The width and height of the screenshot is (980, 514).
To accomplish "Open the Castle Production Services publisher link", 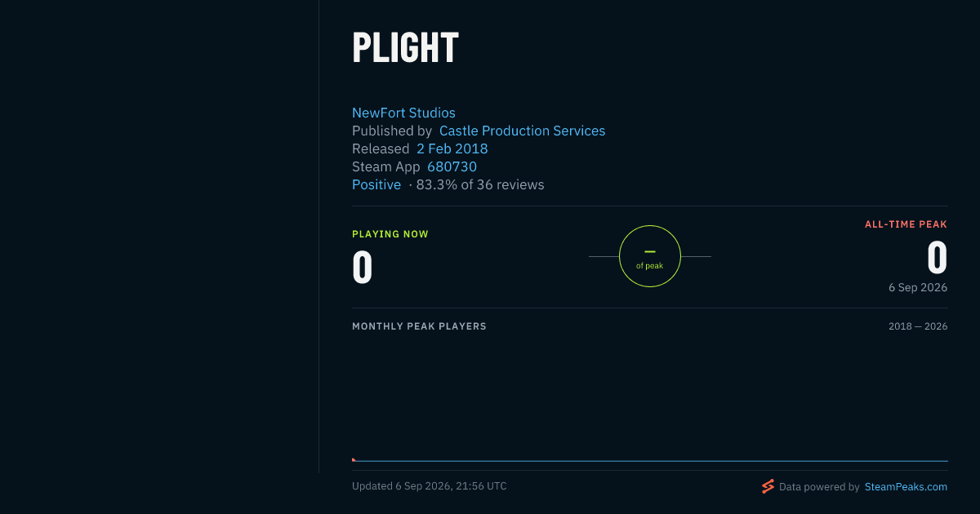I will point(523,131).
